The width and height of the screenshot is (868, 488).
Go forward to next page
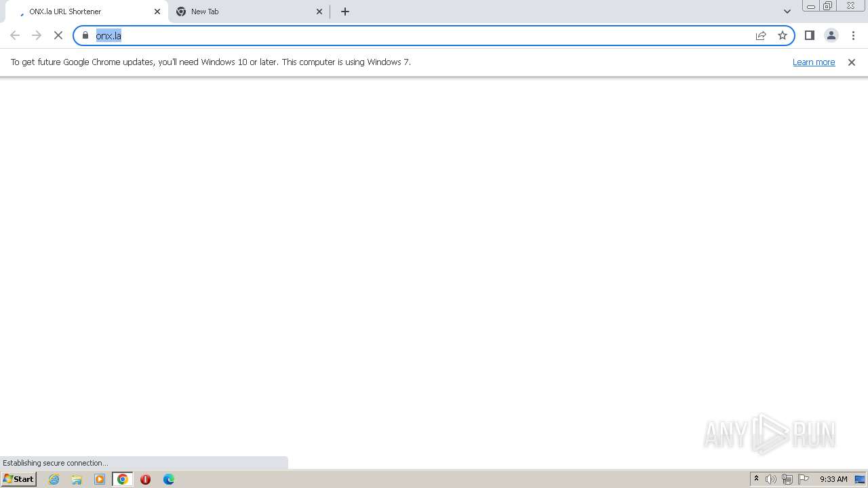click(37, 35)
